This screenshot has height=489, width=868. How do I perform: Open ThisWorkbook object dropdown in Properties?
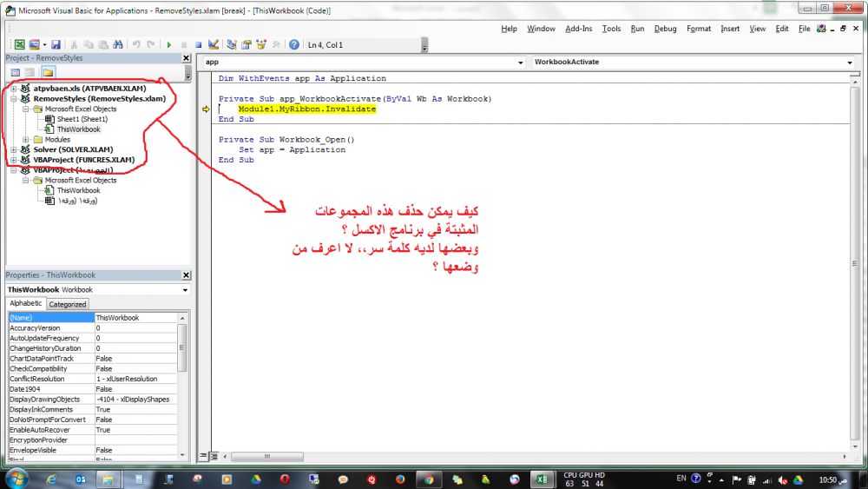click(185, 289)
